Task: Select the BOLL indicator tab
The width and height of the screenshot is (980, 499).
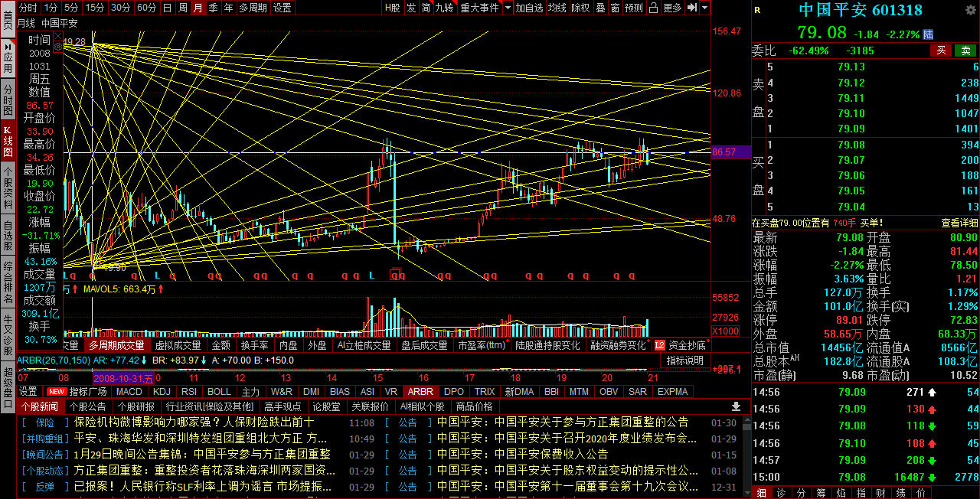Action: pos(219,391)
